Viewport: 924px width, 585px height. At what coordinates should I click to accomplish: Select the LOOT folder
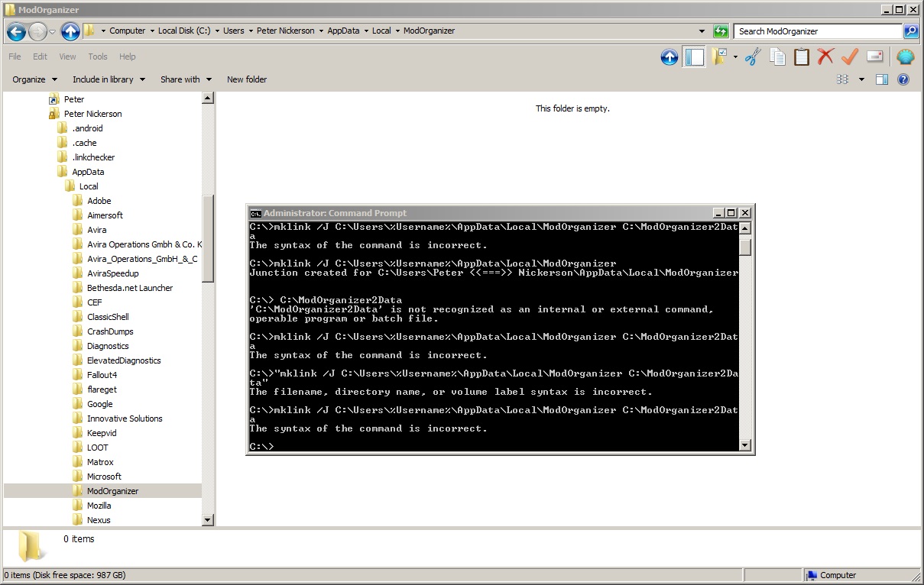click(97, 448)
